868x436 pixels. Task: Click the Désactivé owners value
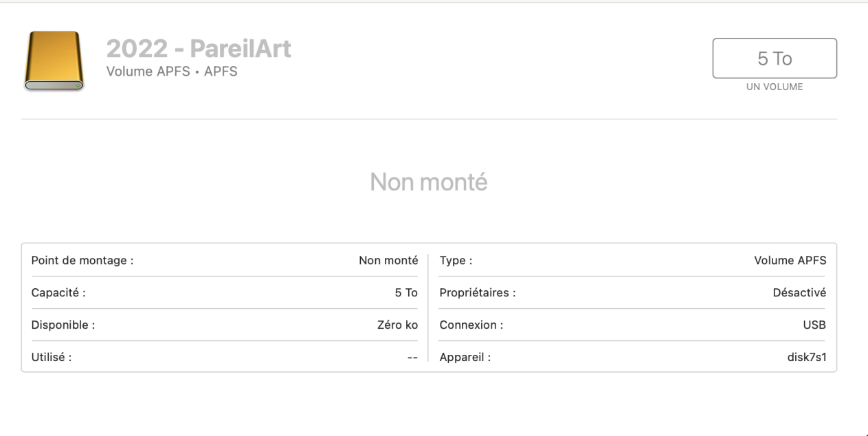tap(799, 293)
